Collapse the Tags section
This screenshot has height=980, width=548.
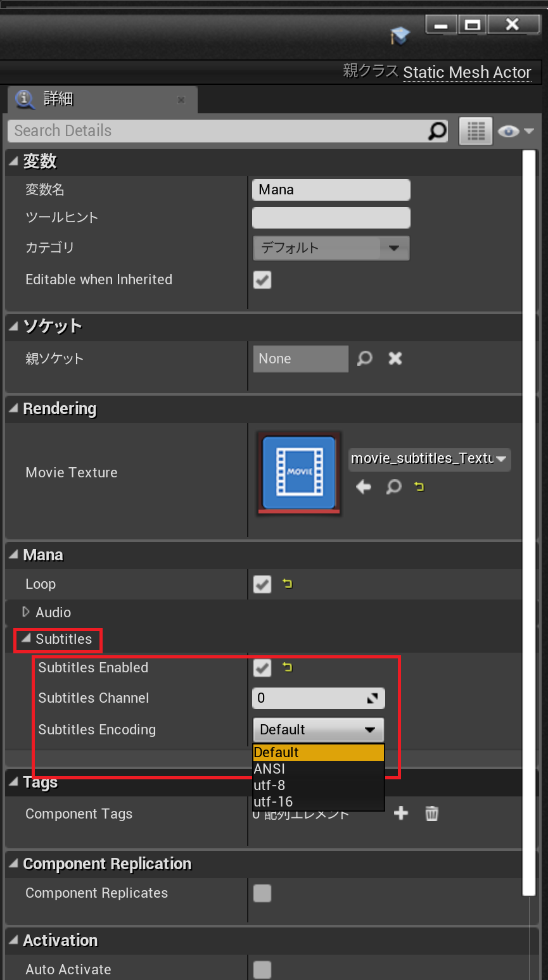point(14,782)
